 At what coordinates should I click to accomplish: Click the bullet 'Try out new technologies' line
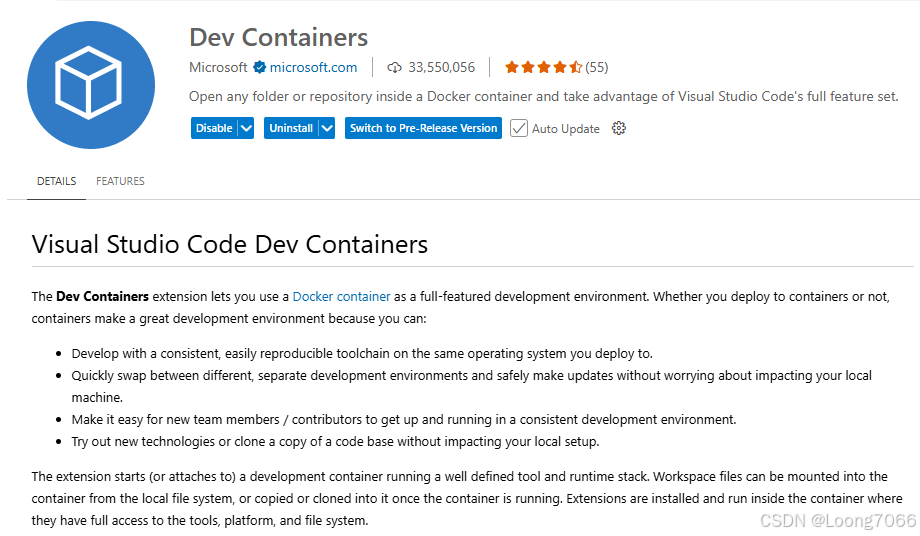pos(336,442)
